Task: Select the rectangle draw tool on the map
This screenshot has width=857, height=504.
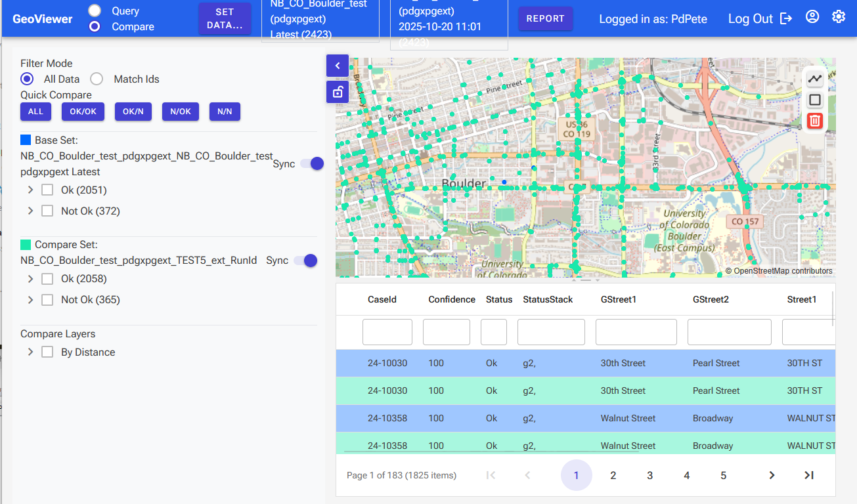Action: (815, 100)
